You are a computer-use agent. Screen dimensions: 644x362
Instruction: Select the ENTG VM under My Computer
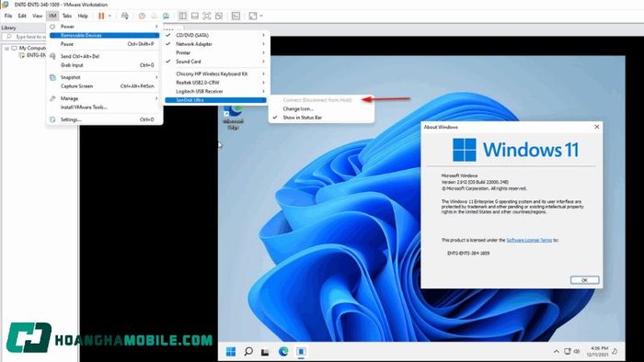point(35,55)
